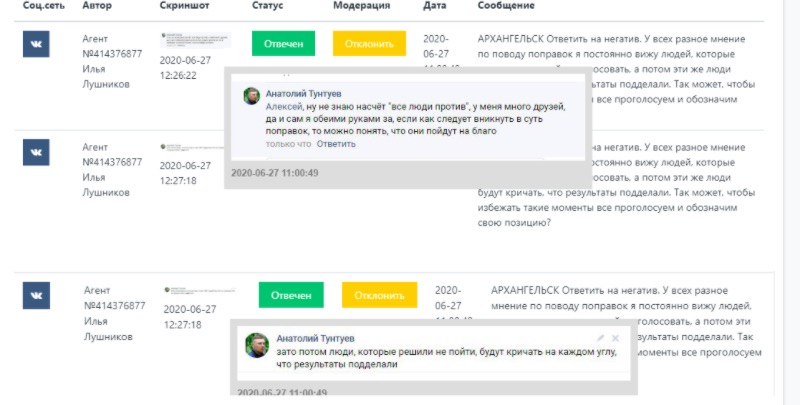Click green Отвечен button in first row
This screenshot has height=405, width=800.
[283, 44]
